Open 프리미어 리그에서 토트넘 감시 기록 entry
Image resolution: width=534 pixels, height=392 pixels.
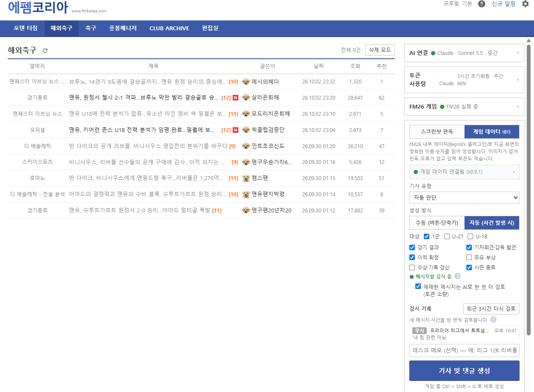464,334
